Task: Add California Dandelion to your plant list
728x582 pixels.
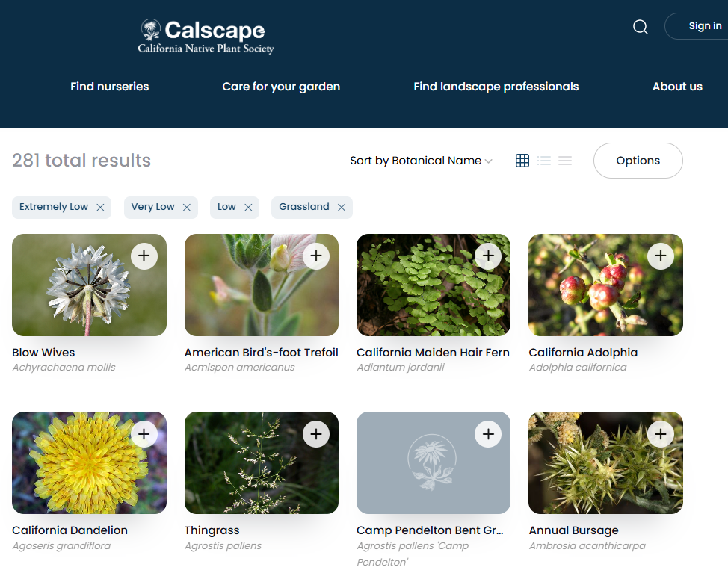Action: point(144,433)
